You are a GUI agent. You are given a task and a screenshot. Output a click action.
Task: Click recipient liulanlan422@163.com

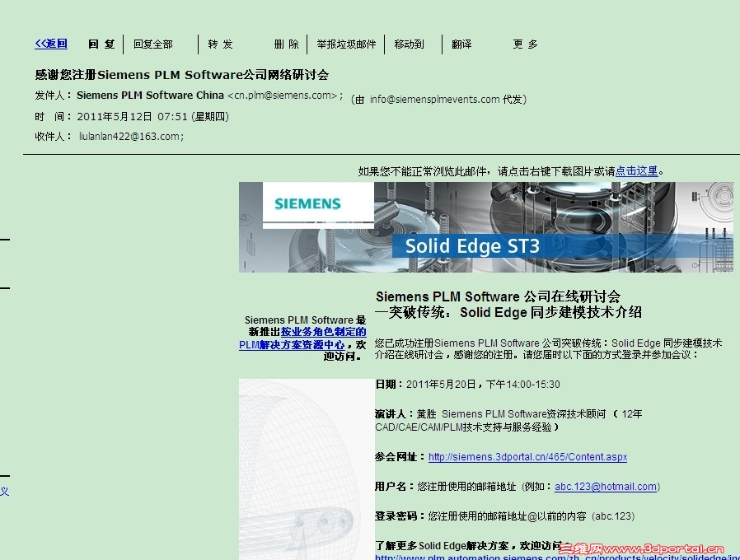coord(129,137)
